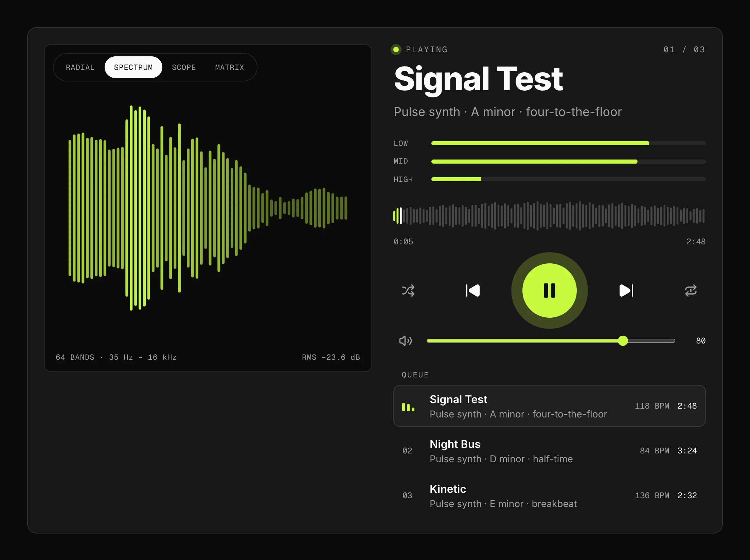The width and height of the screenshot is (750, 560).
Task: Click the volume slider knob
Action: click(623, 341)
